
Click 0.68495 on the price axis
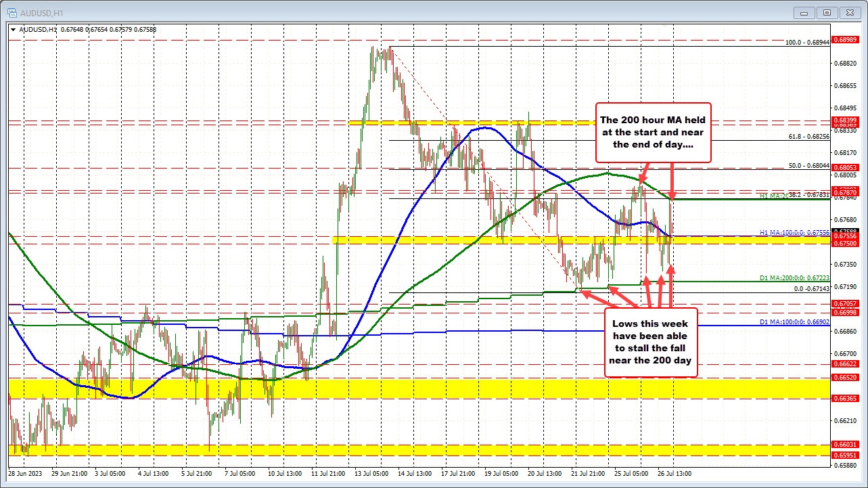click(846, 108)
